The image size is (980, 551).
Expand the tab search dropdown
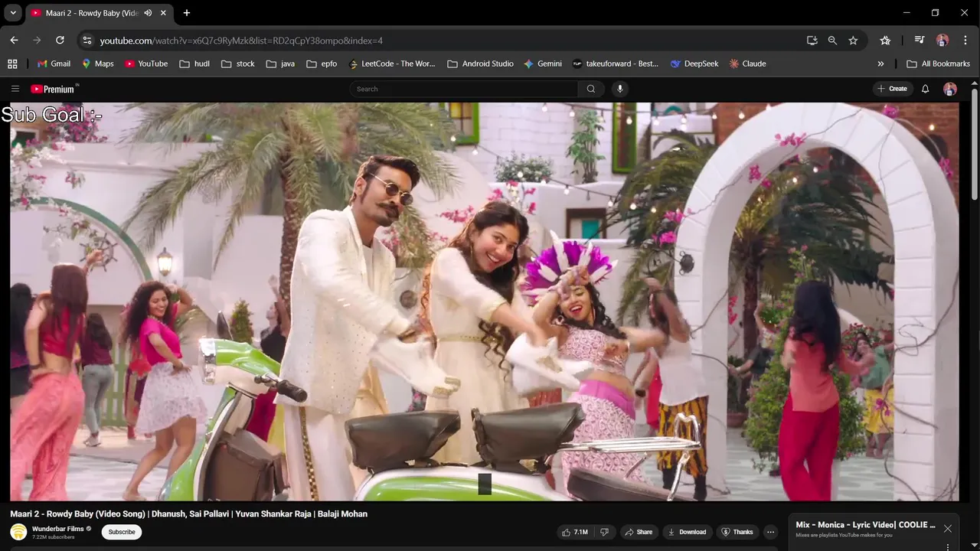coord(13,13)
